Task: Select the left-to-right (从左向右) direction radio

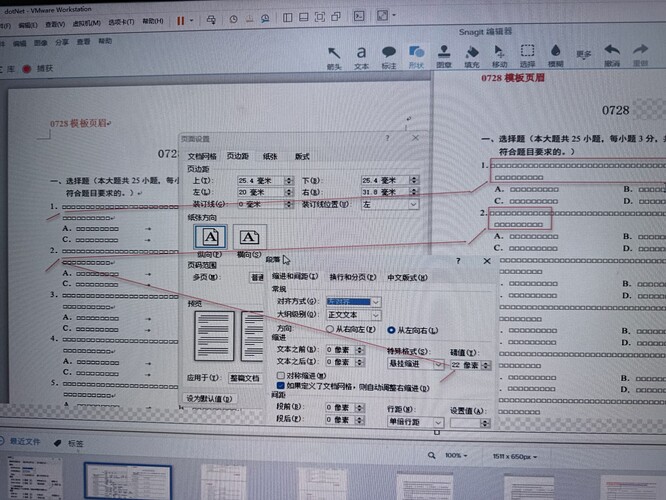Action: [x=391, y=328]
